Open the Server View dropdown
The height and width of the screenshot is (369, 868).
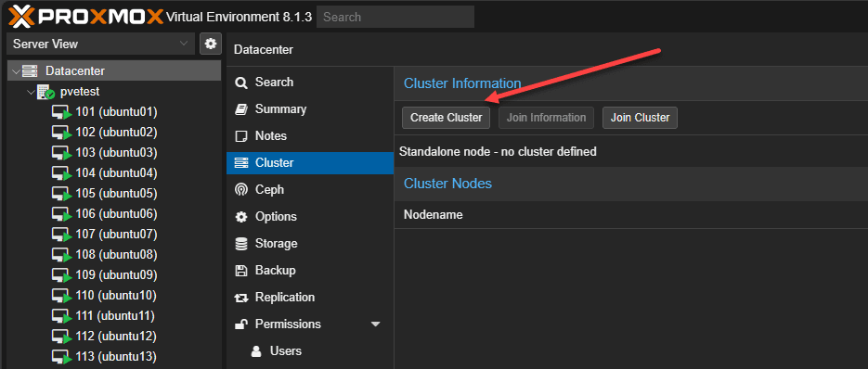point(101,44)
